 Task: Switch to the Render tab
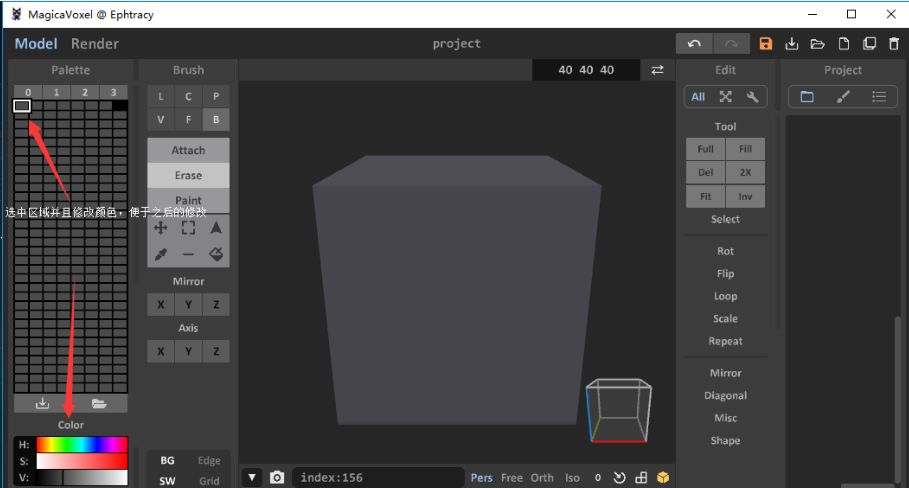[x=95, y=44]
